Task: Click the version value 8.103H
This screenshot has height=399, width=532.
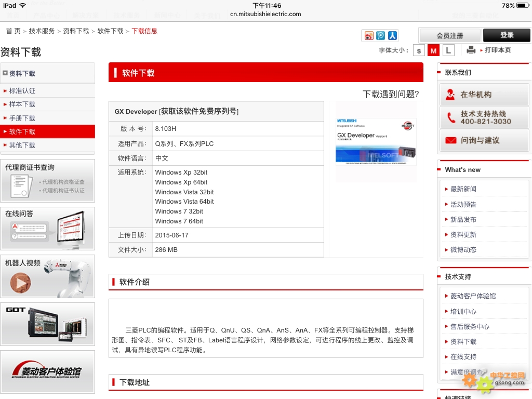Action: click(x=166, y=129)
